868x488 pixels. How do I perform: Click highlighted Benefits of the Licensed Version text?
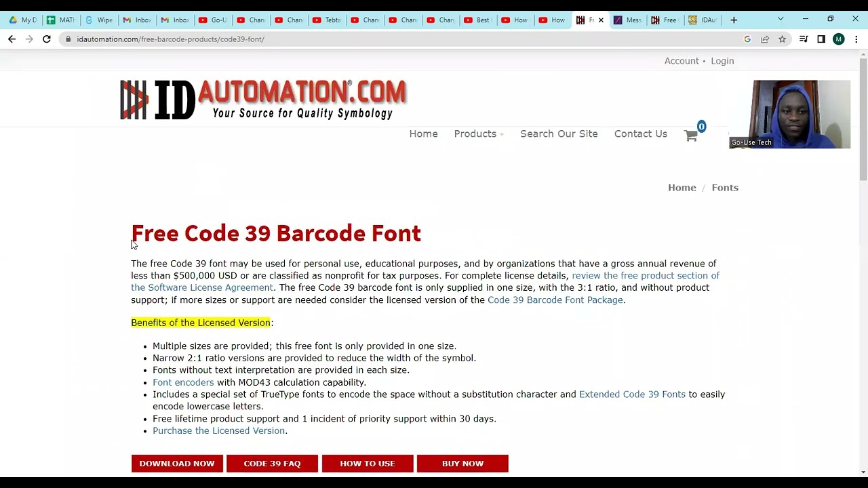pos(201,323)
